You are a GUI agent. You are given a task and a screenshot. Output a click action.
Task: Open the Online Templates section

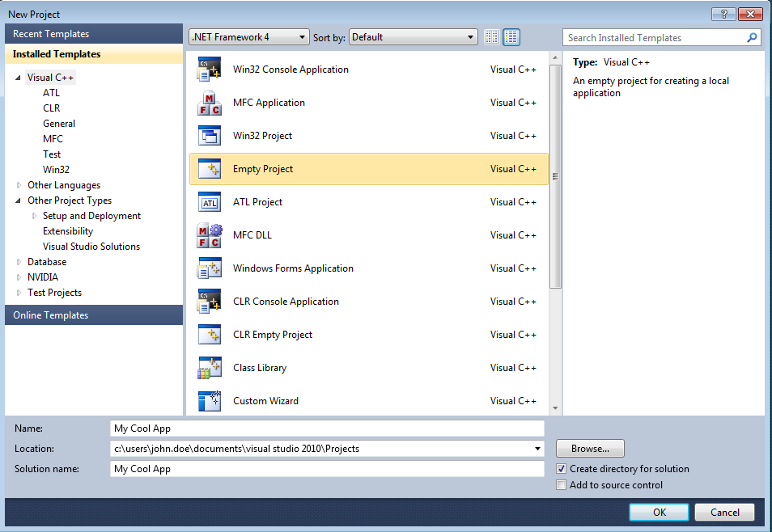94,315
